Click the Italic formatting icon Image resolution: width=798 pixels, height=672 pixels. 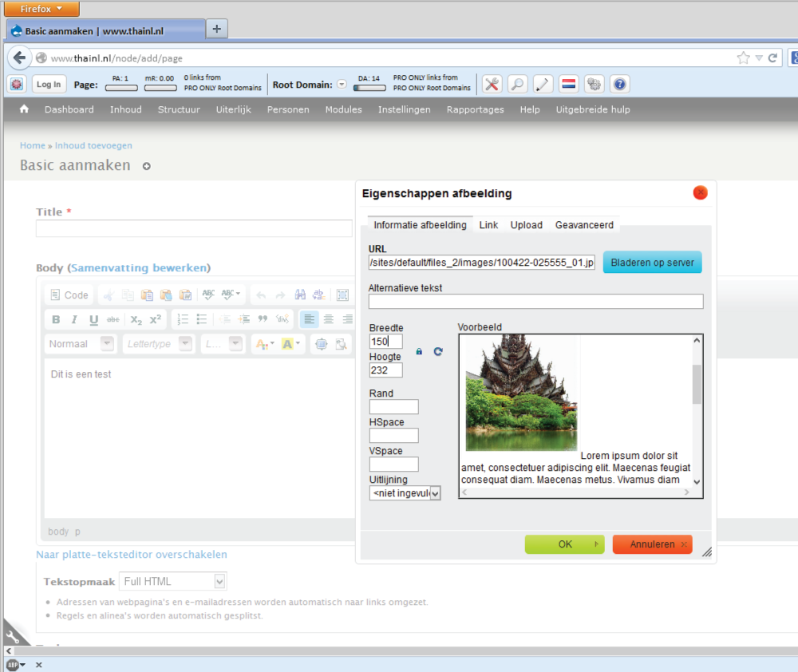[74, 319]
